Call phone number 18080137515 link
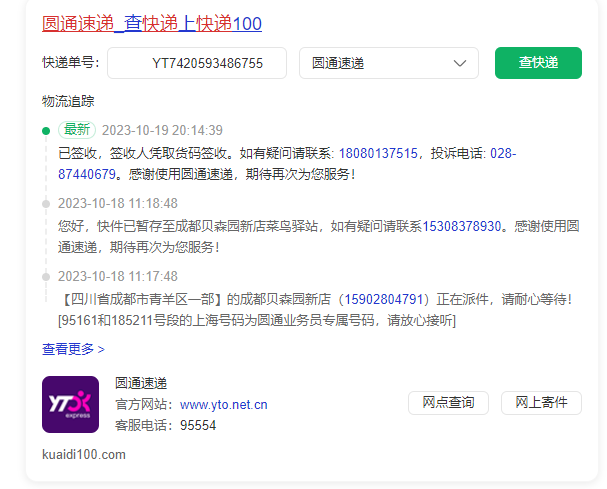This screenshot has height=489, width=607. coord(378,153)
